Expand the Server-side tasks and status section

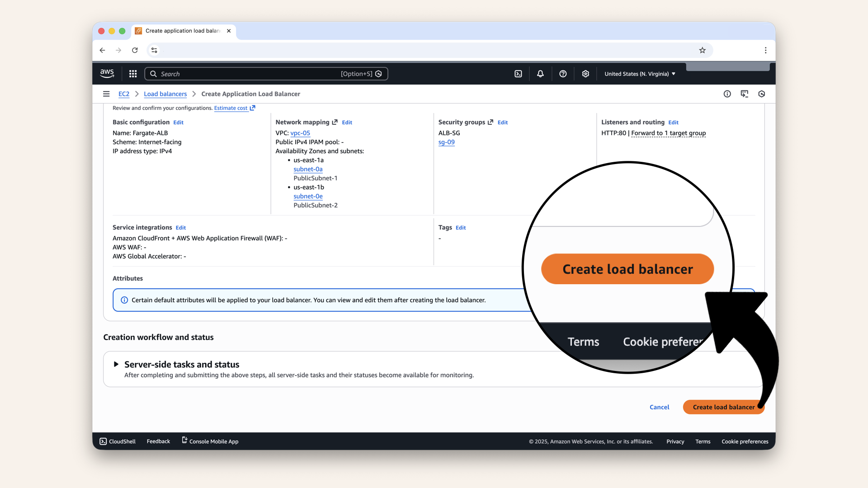[x=116, y=364]
